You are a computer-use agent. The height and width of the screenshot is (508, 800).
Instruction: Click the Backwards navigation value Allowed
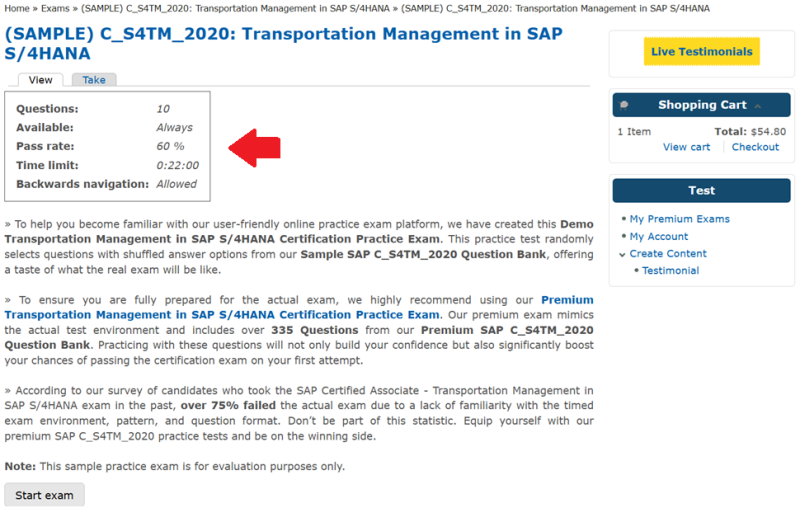[x=176, y=184]
